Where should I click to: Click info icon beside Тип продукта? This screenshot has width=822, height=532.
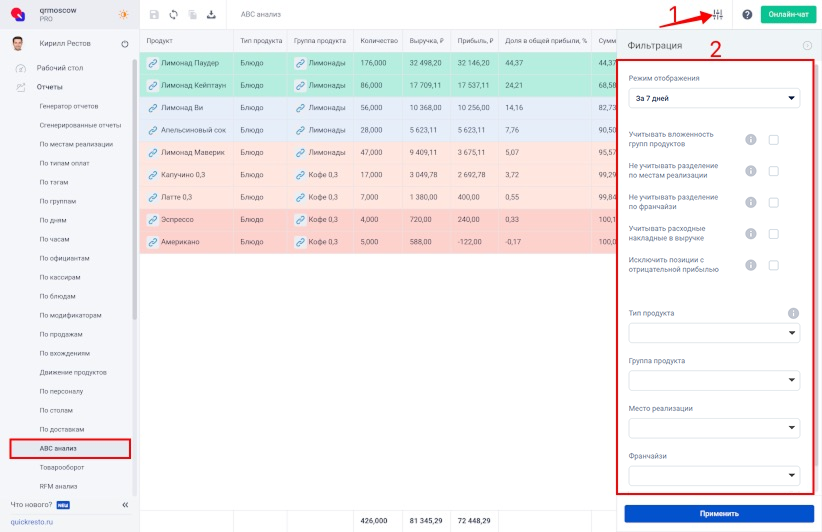793,313
